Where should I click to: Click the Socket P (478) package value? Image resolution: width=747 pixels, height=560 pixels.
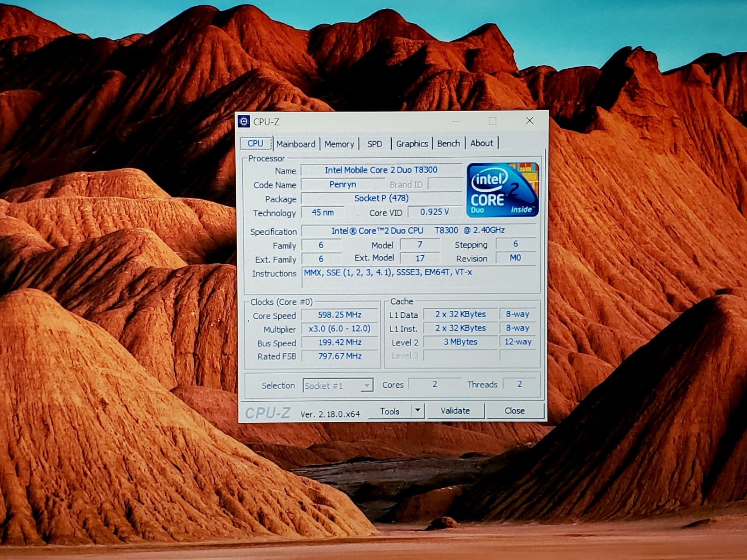tap(381, 198)
